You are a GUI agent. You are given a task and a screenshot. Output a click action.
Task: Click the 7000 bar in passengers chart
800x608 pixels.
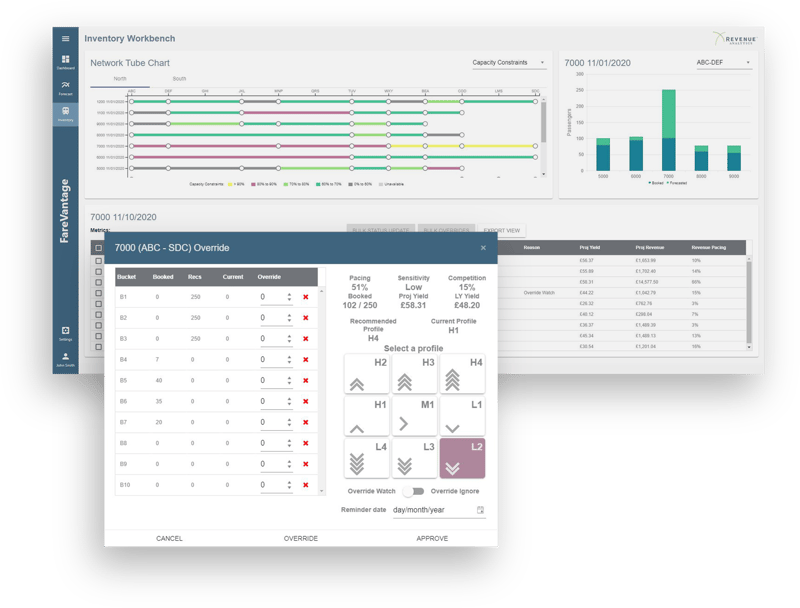[668, 130]
